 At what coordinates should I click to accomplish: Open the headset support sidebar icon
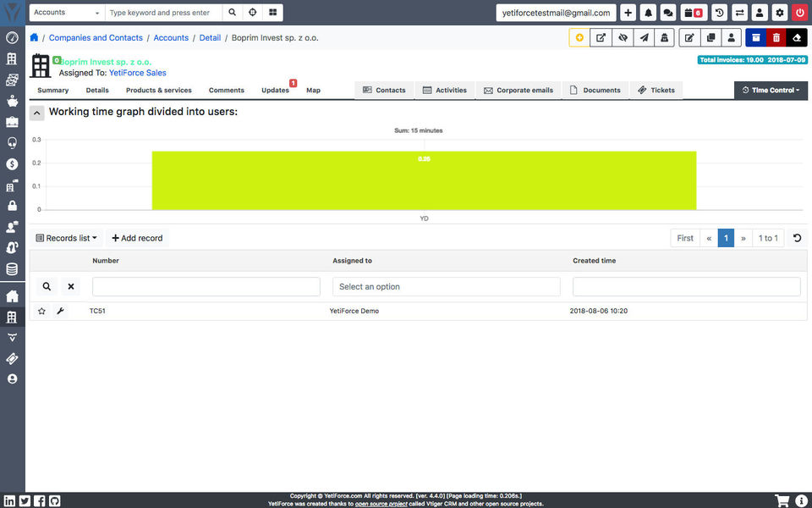point(12,142)
